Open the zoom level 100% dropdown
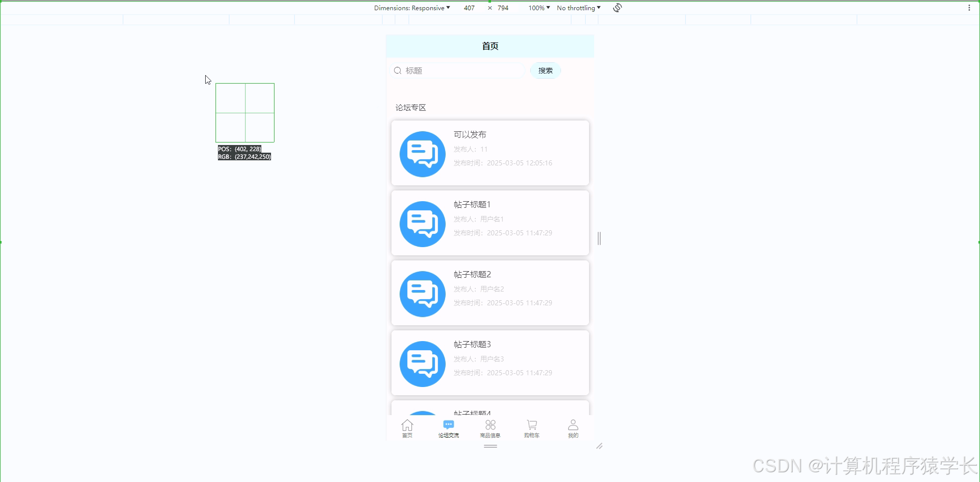This screenshot has width=980, height=482. 538,8
